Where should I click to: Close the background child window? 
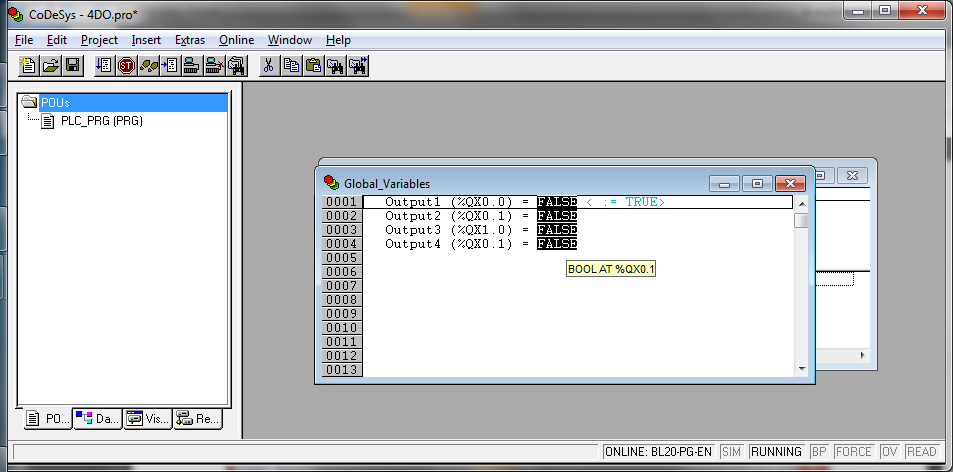point(852,176)
